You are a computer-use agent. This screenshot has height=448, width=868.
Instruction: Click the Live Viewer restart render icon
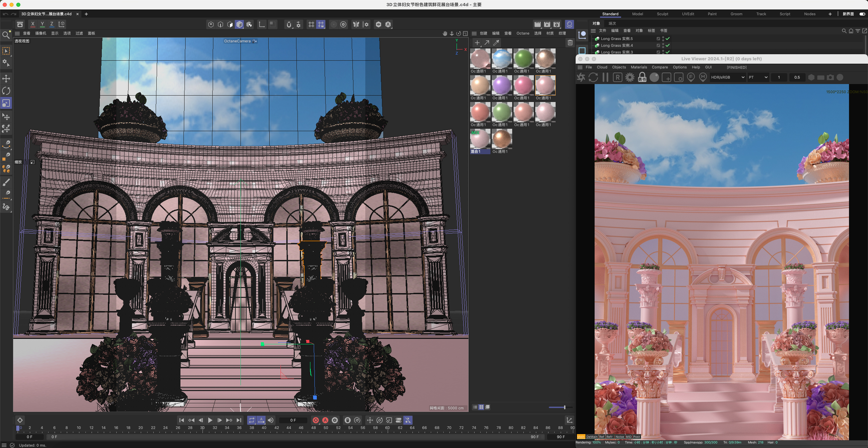point(593,78)
